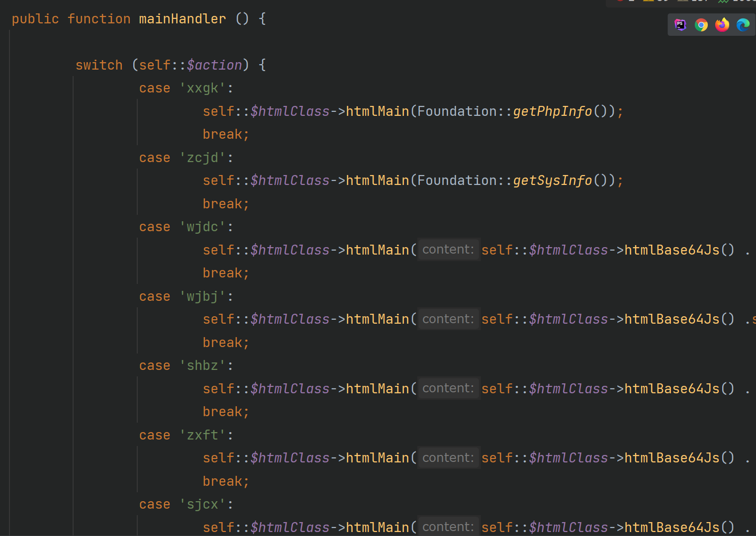
Task: Open the file in Microsoft Edge
Action: point(743,25)
